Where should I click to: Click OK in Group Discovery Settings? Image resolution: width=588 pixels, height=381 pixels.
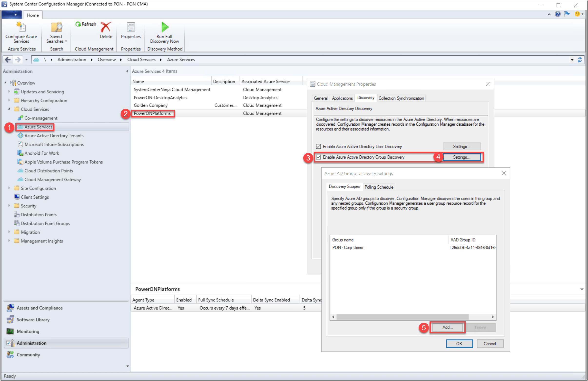tap(459, 344)
